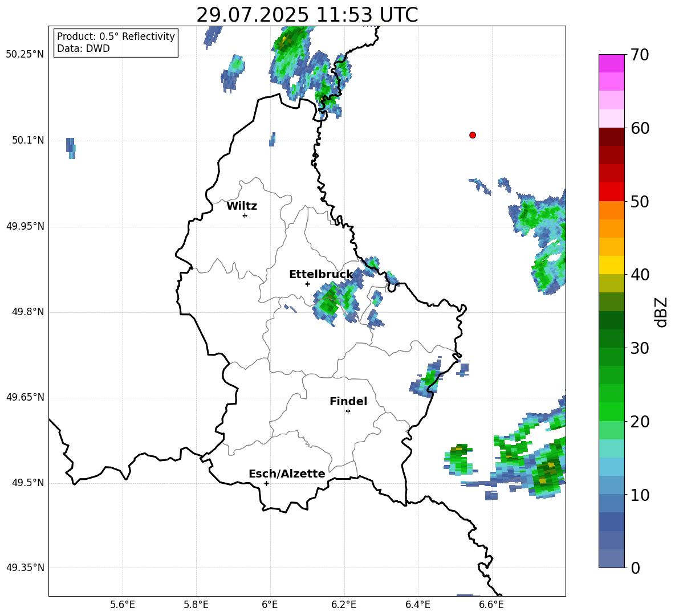Click the 6.4°E longitude label
Screen dimensions: 675x616
417,605
